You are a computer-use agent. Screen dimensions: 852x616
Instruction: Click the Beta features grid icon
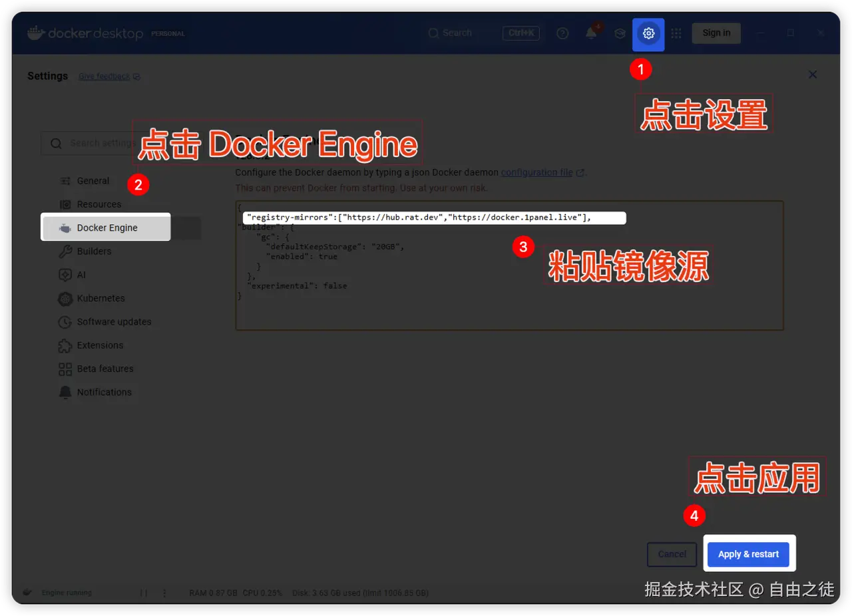tap(65, 369)
